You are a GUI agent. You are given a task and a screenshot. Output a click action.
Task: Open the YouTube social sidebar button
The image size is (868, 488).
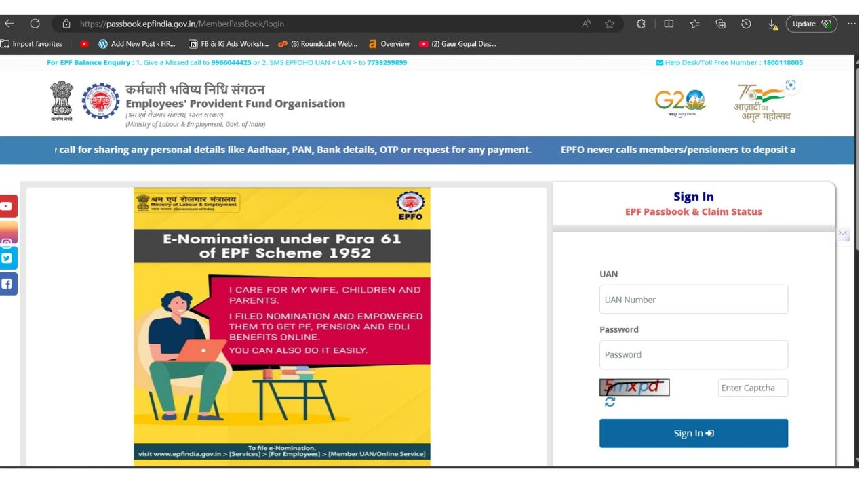pos(7,206)
